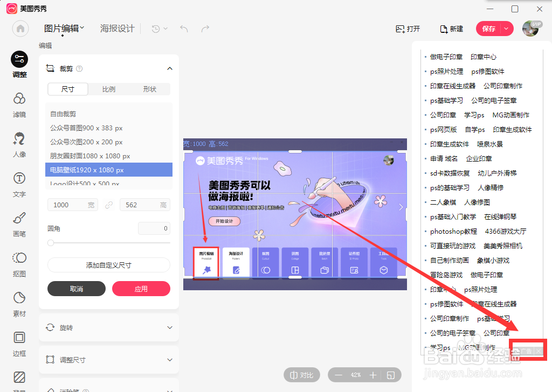Viewport: 552px width, 392px height.
Task: Select the 调整 adjust tool in sidebar
Action: tap(19, 64)
